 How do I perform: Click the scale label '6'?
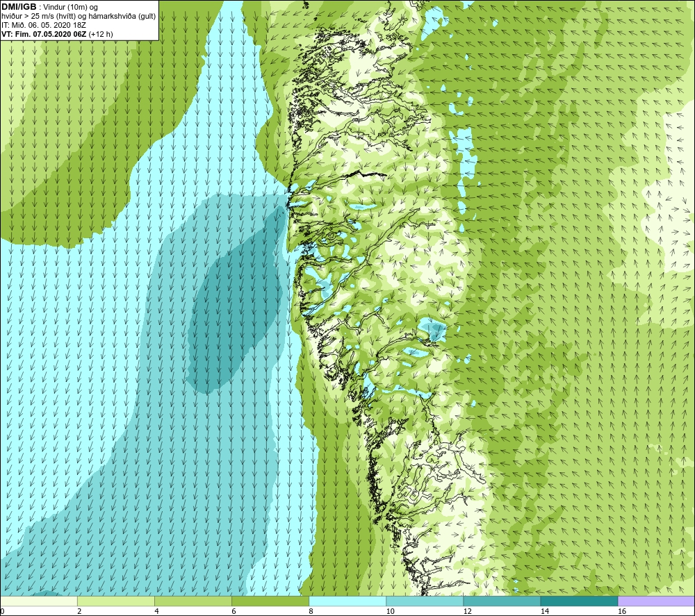pos(234,612)
